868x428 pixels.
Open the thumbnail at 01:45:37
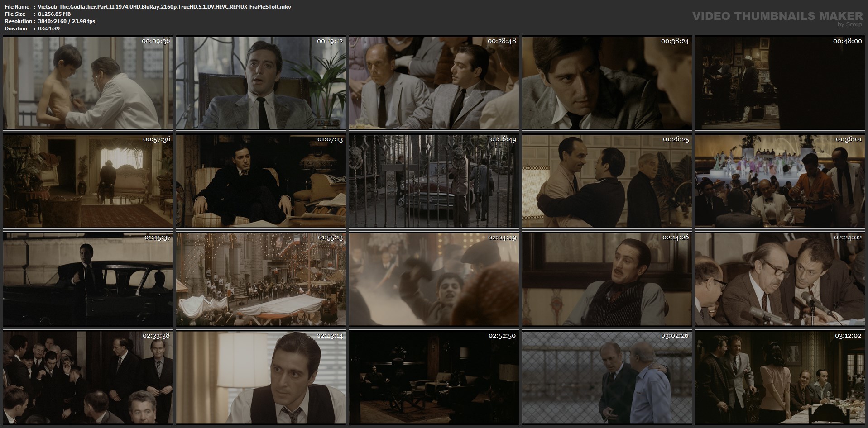tap(88, 279)
